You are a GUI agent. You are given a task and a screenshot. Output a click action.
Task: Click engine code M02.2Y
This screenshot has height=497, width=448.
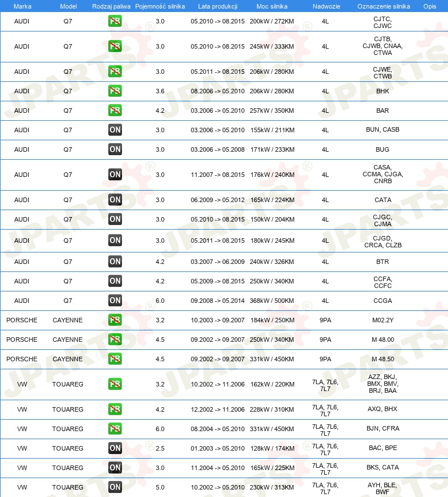[383, 320]
